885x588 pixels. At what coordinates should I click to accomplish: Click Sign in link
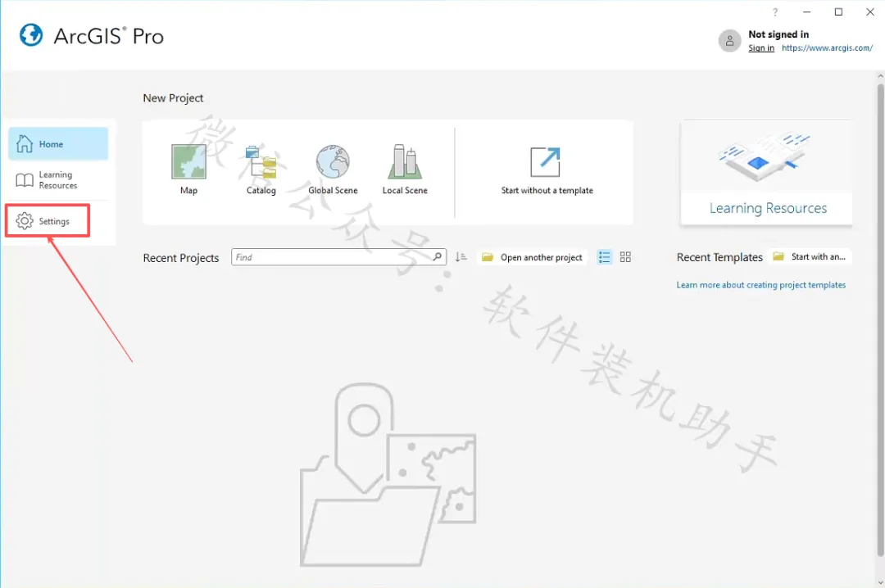(760, 48)
